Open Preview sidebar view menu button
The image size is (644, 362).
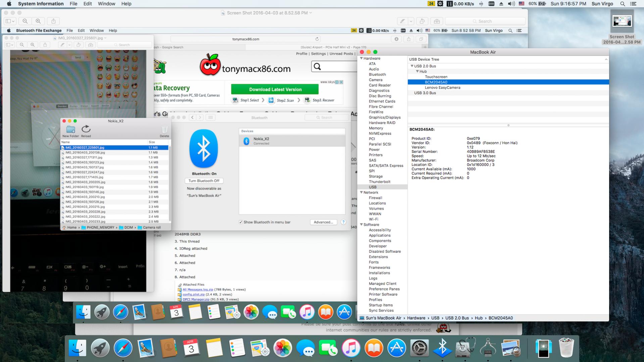point(9,21)
